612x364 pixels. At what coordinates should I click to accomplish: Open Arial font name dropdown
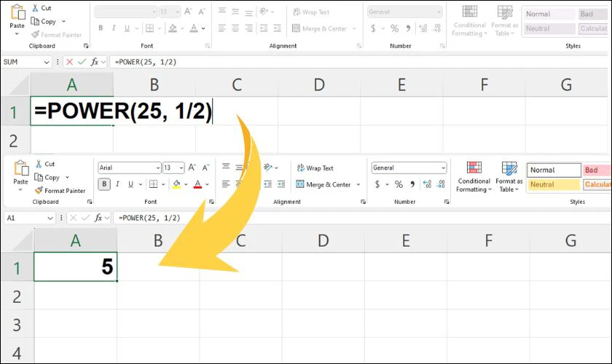point(157,167)
